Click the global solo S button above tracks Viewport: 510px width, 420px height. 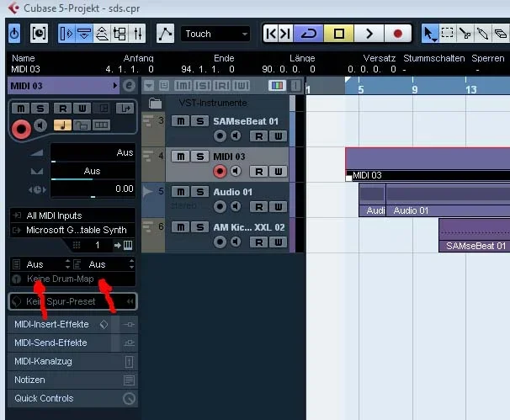click(202, 86)
